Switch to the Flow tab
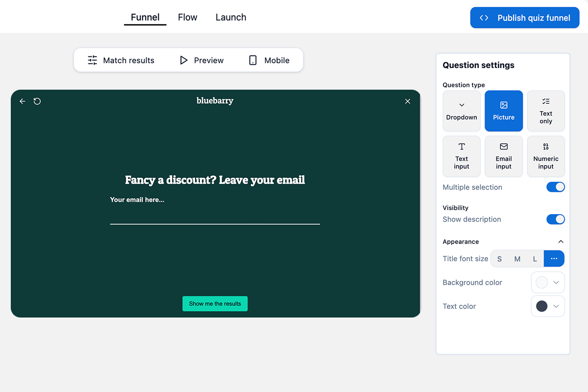 pos(187,17)
